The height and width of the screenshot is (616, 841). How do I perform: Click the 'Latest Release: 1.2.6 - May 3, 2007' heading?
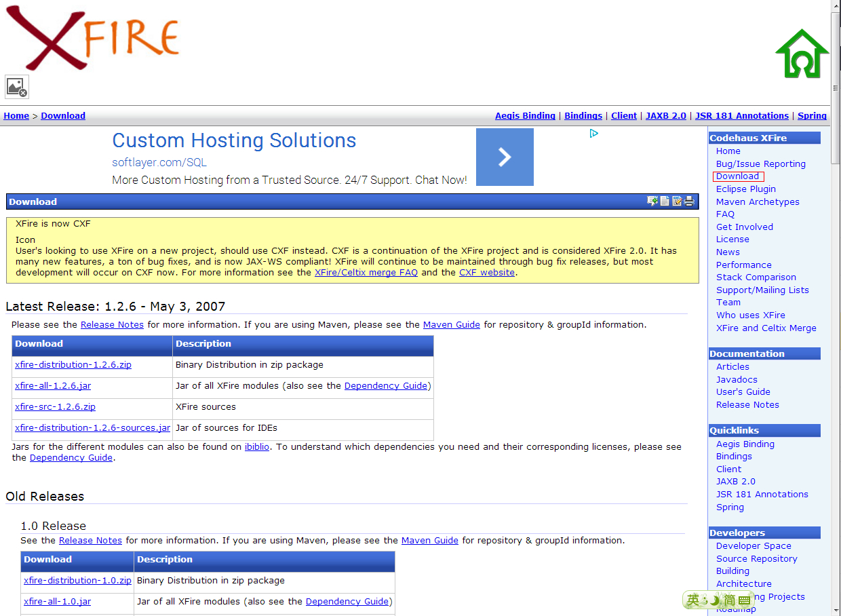[x=115, y=307]
